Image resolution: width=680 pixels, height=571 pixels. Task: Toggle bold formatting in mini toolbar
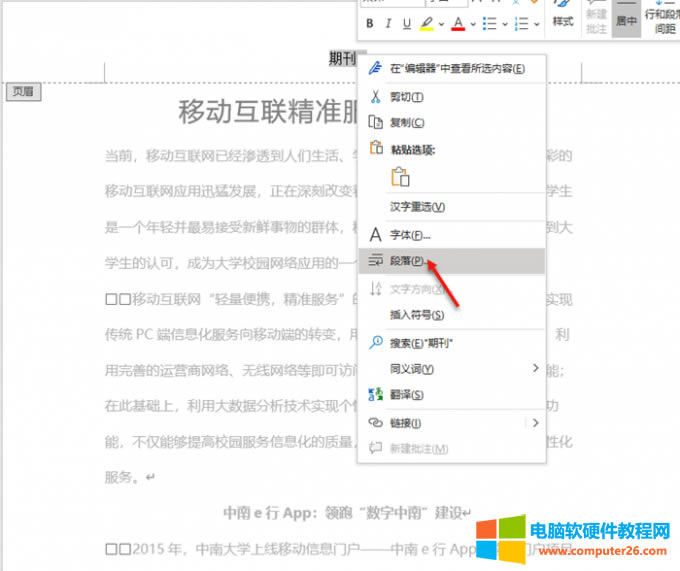pyautogui.click(x=370, y=23)
